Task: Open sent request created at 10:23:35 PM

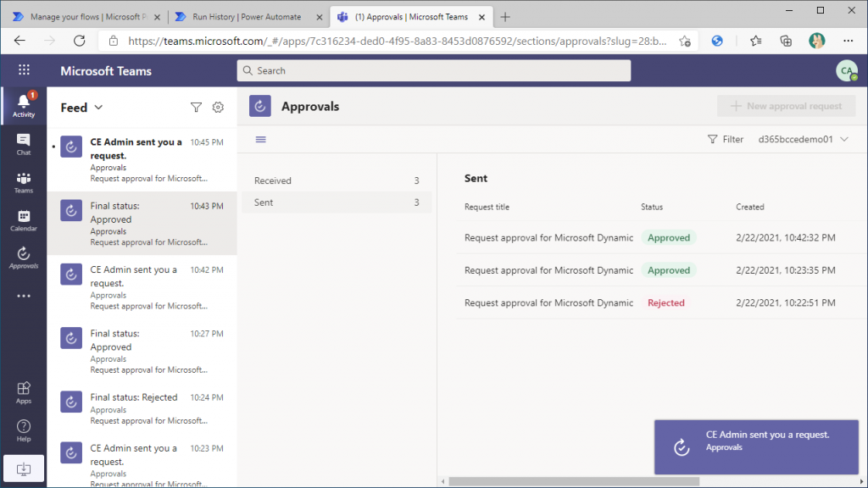Action: tap(661, 270)
